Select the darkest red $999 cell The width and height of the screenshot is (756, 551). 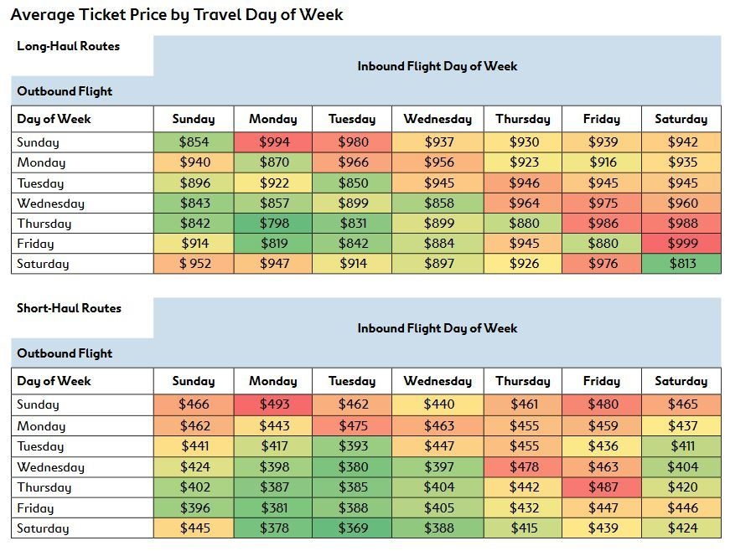(681, 244)
